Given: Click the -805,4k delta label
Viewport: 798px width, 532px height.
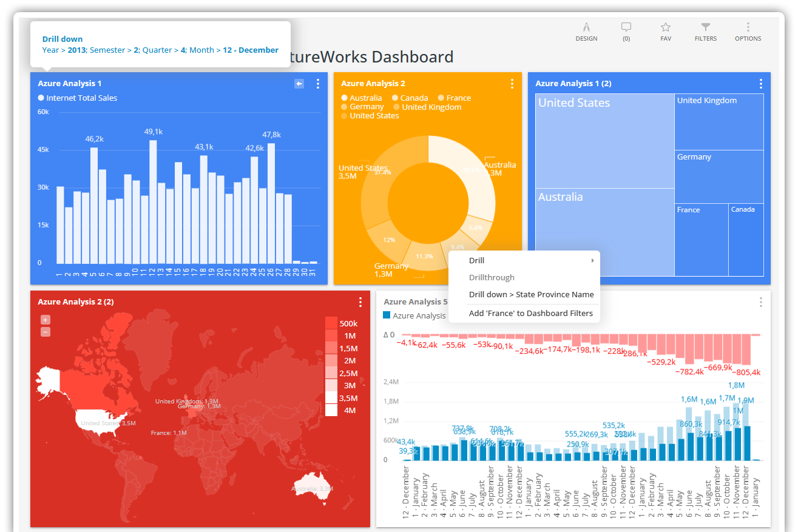Looking at the screenshot, I should 746,372.
